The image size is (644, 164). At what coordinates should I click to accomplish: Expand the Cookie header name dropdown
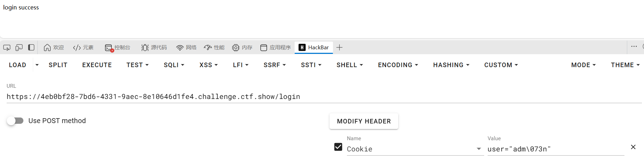[479, 149]
